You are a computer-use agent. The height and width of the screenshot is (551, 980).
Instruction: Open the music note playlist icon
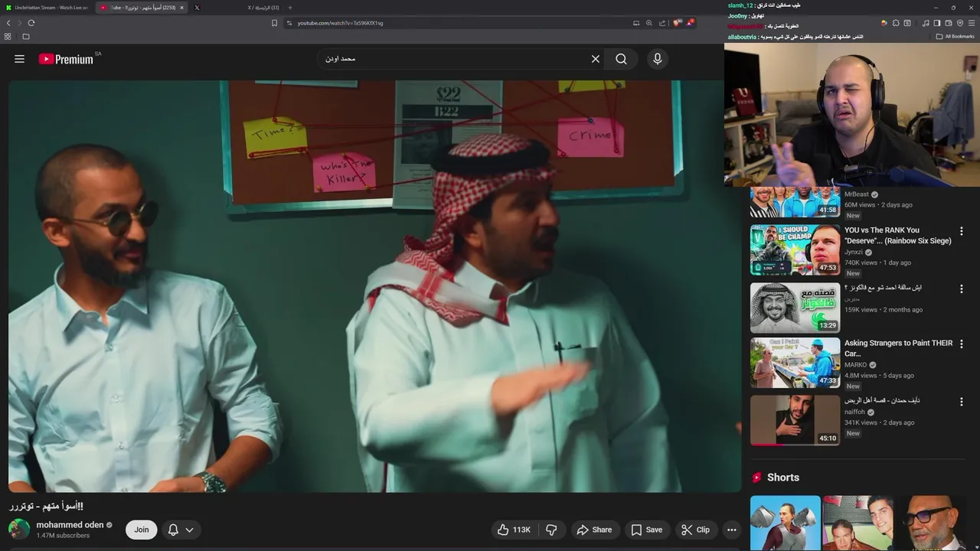pos(926,23)
